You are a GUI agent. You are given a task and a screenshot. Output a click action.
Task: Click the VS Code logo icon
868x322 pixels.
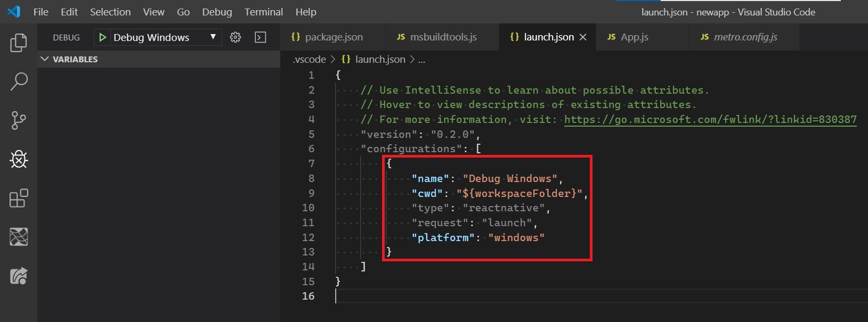pos(14,11)
